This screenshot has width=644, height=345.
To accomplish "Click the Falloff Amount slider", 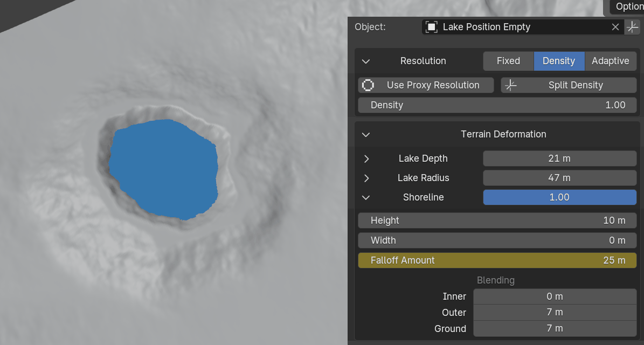I will pyautogui.click(x=497, y=260).
